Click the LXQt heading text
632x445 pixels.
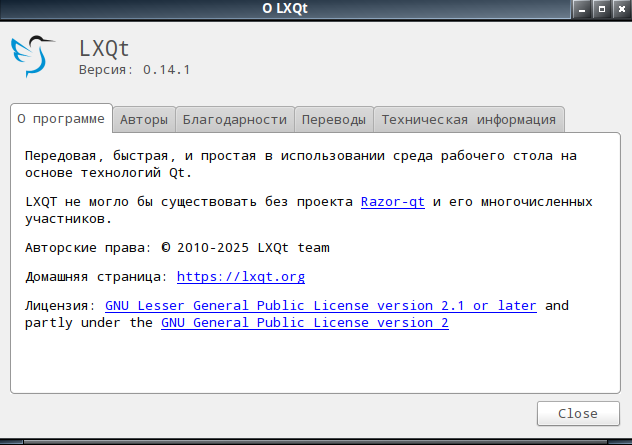104,49
